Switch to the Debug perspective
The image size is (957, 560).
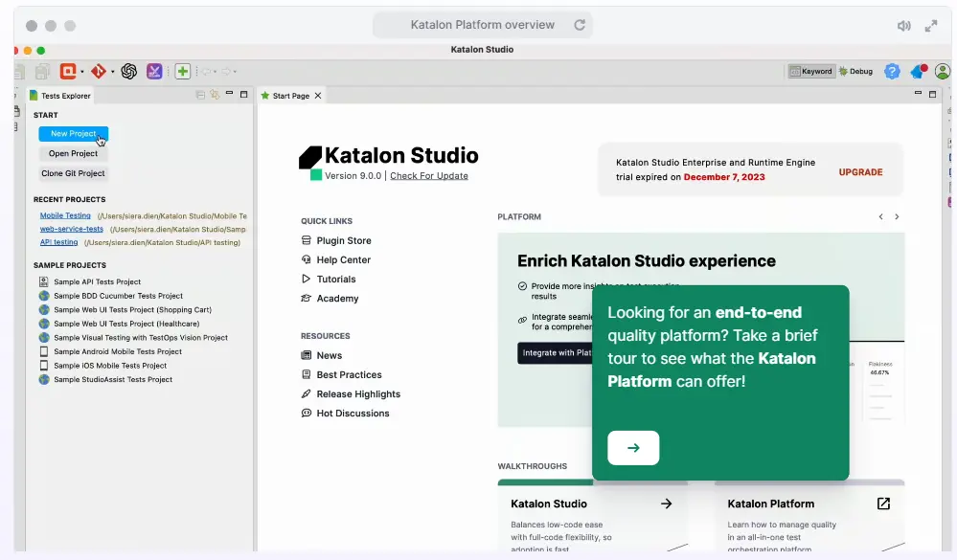pos(855,72)
